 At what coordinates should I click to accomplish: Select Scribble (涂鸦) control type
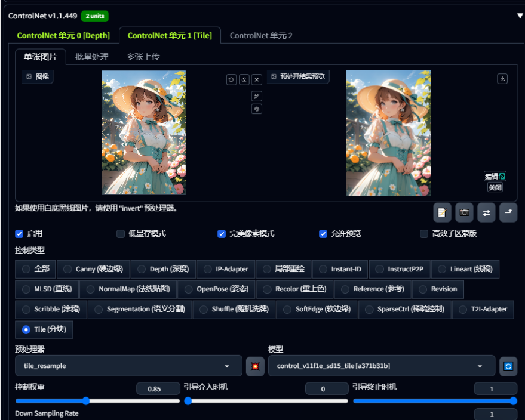coord(51,309)
